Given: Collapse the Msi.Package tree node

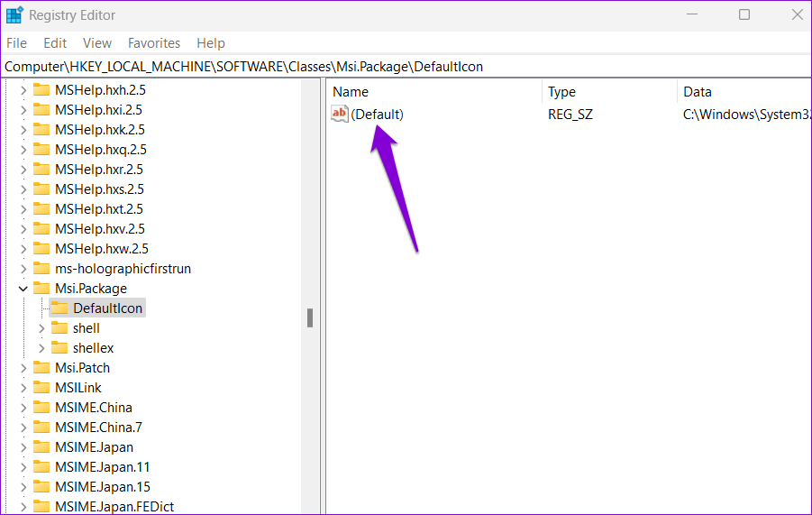Looking at the screenshot, I should [23, 289].
